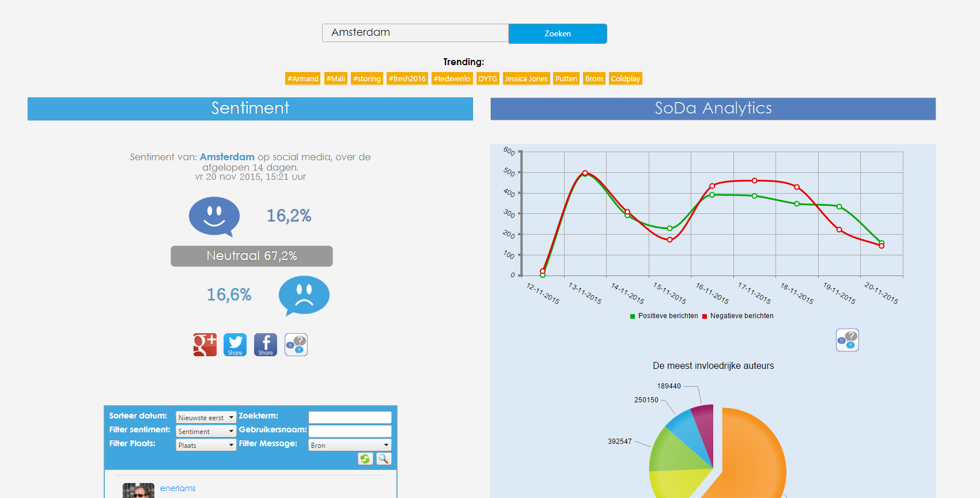The height and width of the screenshot is (498, 980).
Task: Open the SoDa Analytics panel header
Action: 713,108
